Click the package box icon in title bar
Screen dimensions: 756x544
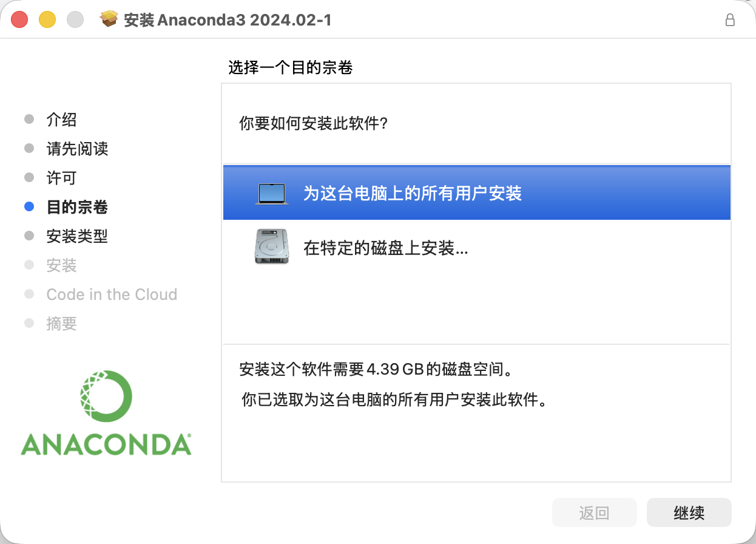click(109, 19)
